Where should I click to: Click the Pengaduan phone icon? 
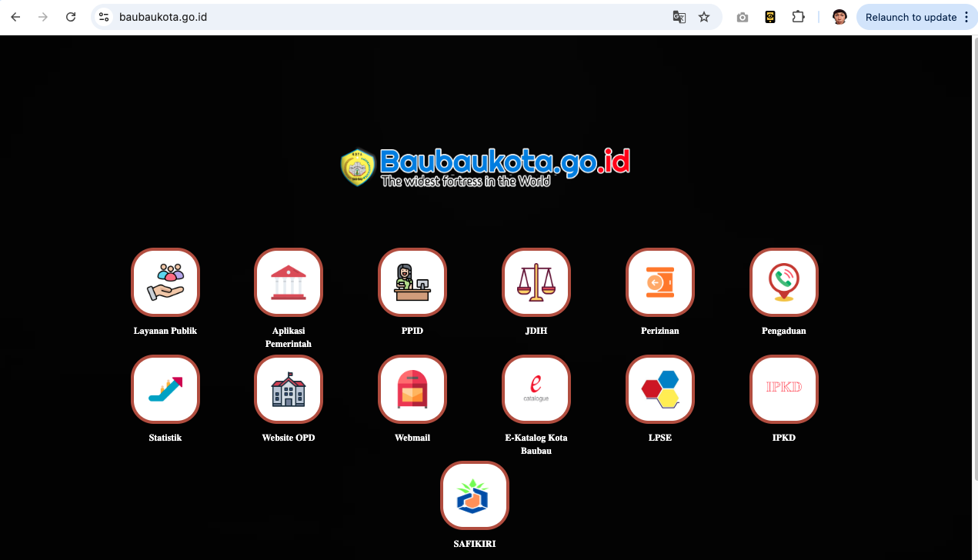(x=784, y=282)
